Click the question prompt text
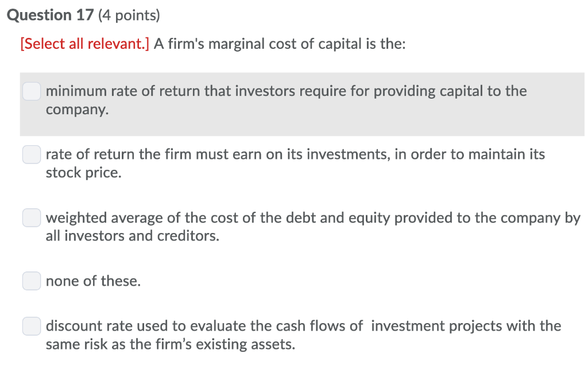 click(x=278, y=44)
